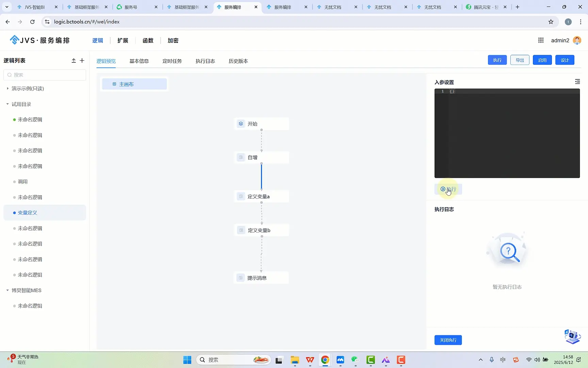Click the upload logic icon in 逻辑列表 header

(x=73, y=60)
